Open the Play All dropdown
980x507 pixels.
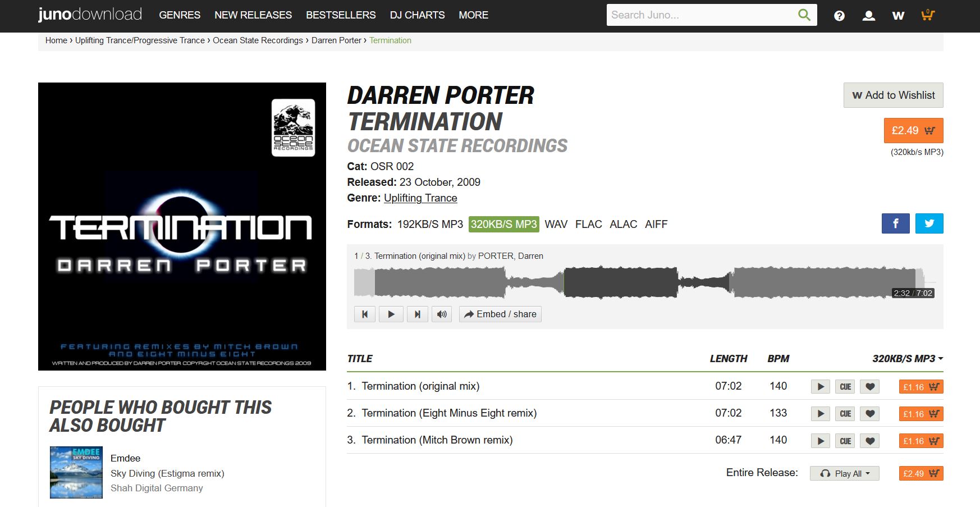click(x=844, y=473)
